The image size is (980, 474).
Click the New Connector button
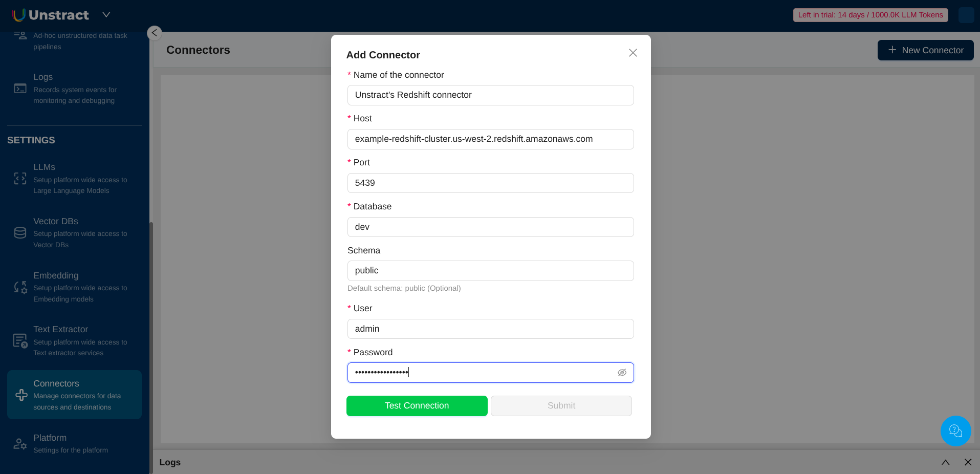(x=925, y=50)
